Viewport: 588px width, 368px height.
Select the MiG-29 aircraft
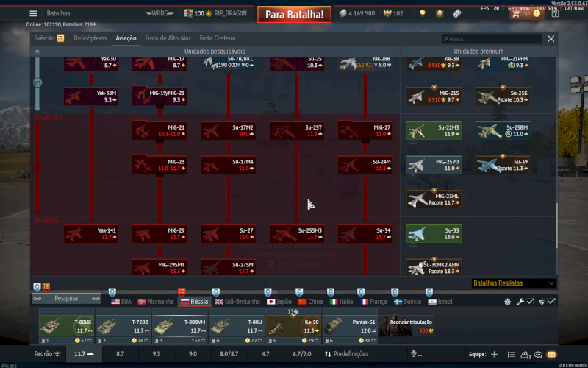pyautogui.click(x=159, y=234)
